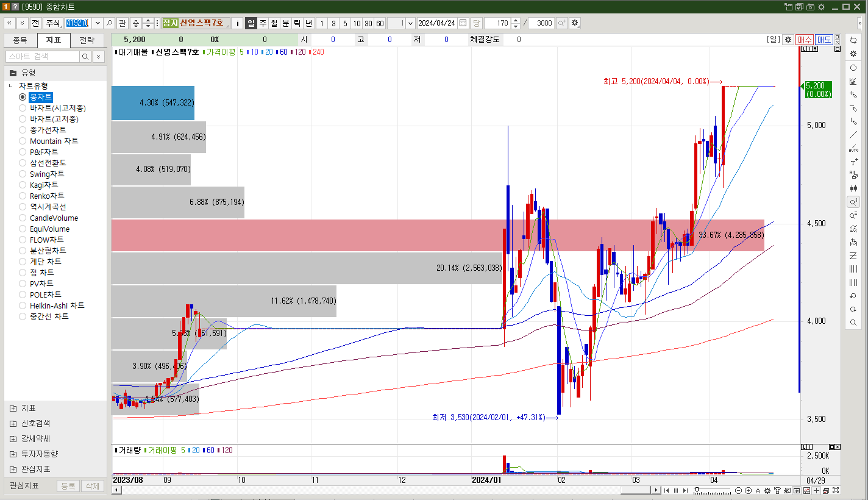868x500 pixels.
Task: Expand the smart search double-chevron button
Action: click(99, 56)
